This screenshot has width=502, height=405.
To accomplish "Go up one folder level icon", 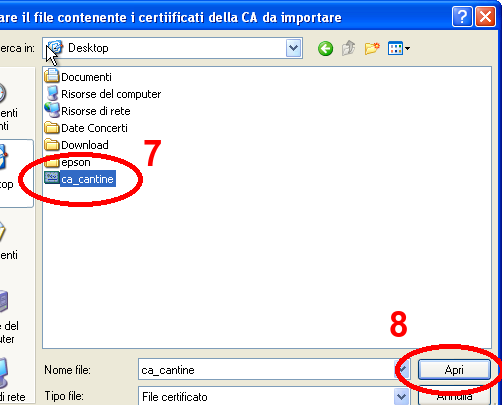I will click(349, 48).
